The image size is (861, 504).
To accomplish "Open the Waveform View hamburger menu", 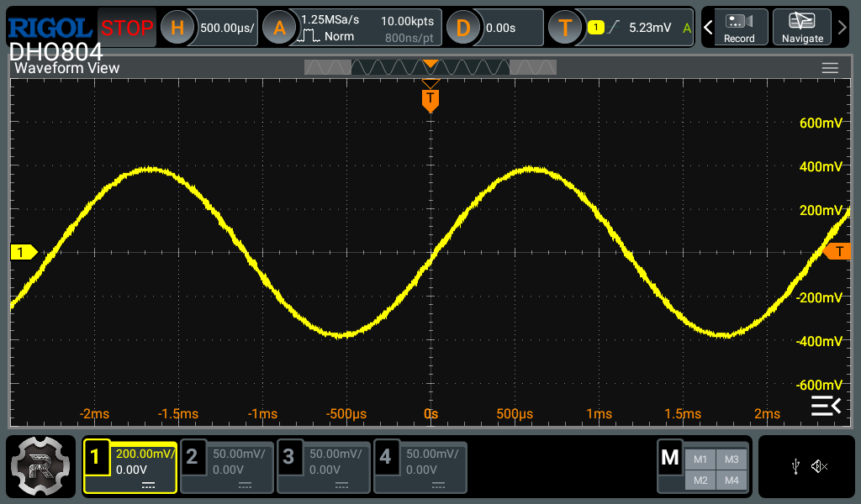I will tap(830, 68).
